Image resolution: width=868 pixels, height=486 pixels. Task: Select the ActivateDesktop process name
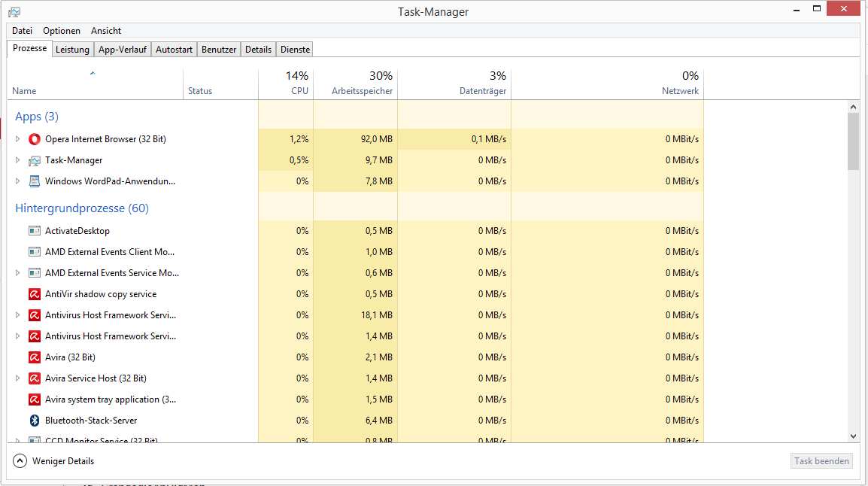coord(77,231)
